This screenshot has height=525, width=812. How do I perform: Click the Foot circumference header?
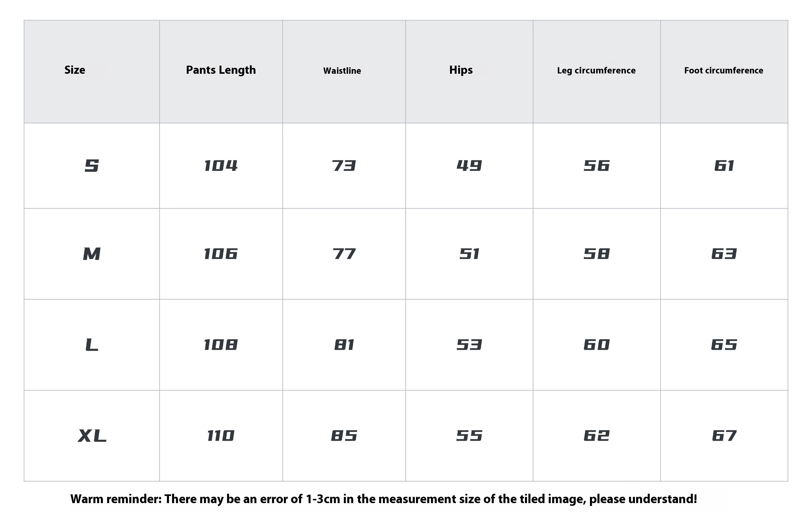723,70
